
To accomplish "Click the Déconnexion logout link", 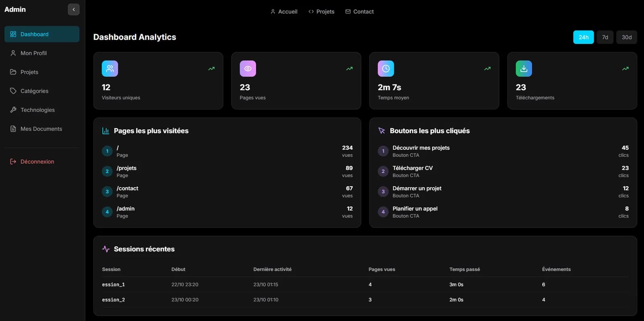I will click(42, 161).
